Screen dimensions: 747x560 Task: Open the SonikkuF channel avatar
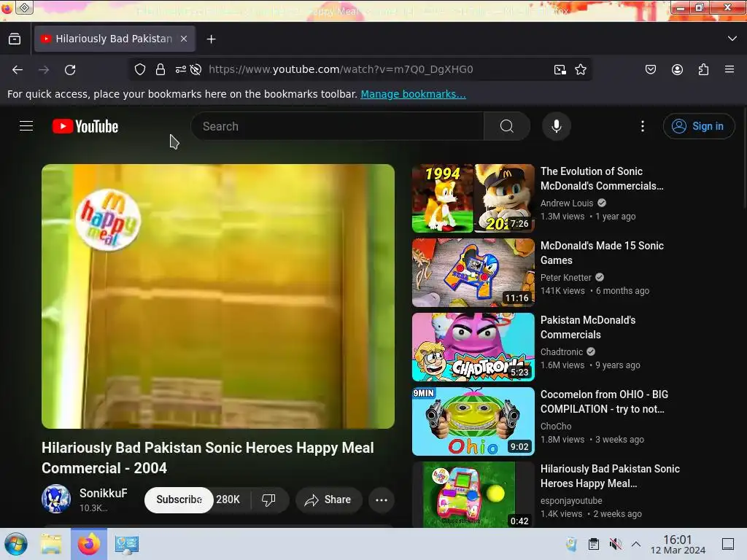coord(56,499)
